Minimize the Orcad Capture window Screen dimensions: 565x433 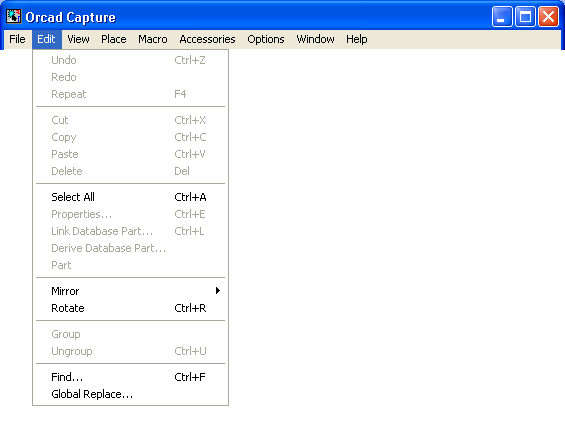coord(502,17)
